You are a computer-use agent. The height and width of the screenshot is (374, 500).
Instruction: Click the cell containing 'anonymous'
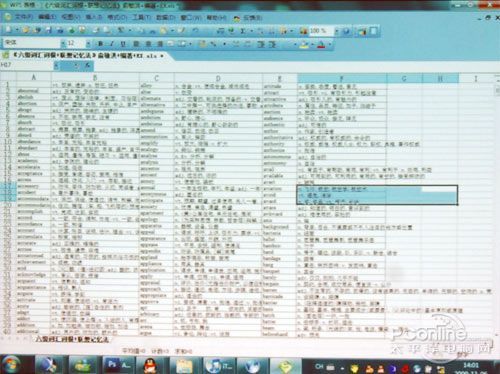click(156, 194)
